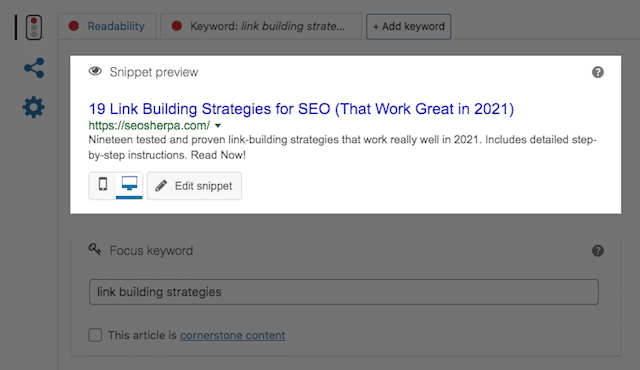Click the Focus keyword help question mark
This screenshot has width=640, height=370.
598,250
